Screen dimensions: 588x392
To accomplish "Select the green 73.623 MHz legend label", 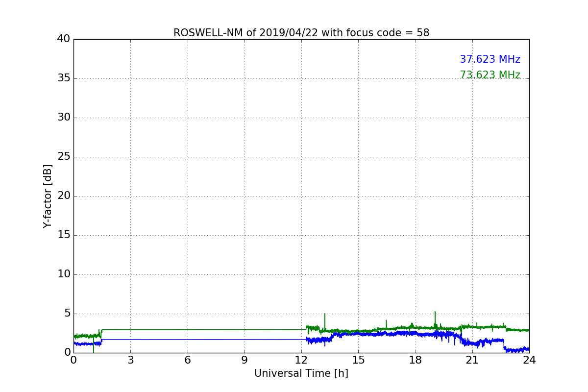I will pos(490,75).
